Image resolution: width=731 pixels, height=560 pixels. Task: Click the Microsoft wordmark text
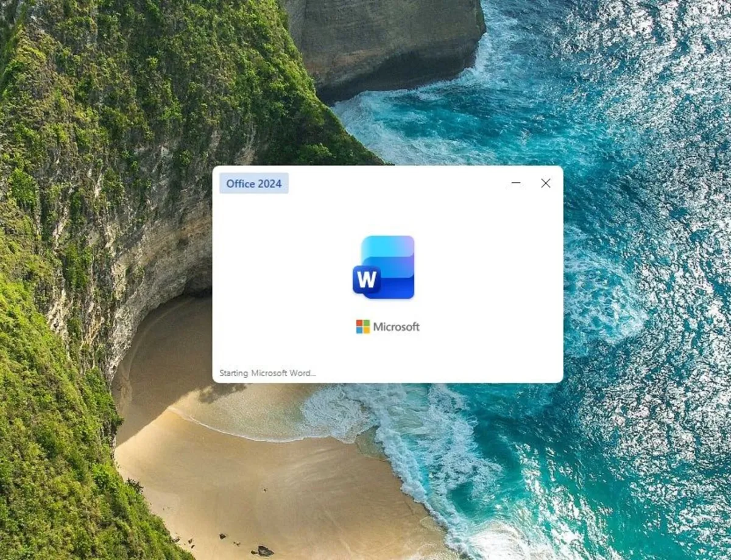(x=396, y=326)
